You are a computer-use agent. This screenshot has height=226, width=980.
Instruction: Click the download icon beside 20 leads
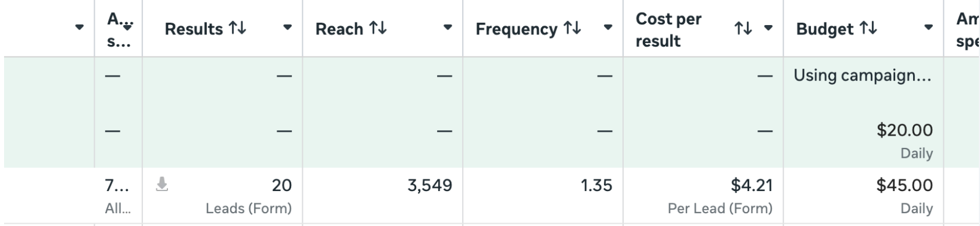coord(162,185)
